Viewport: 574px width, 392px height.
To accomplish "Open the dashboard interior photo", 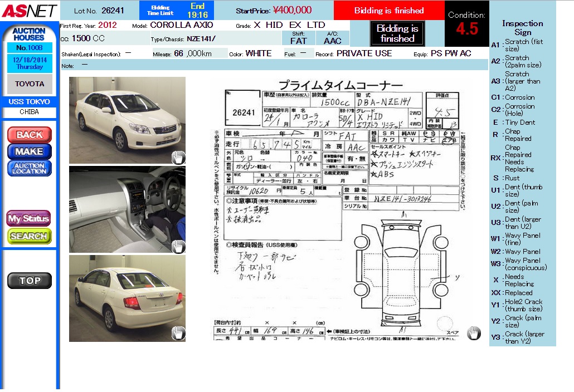I will click(x=127, y=209).
